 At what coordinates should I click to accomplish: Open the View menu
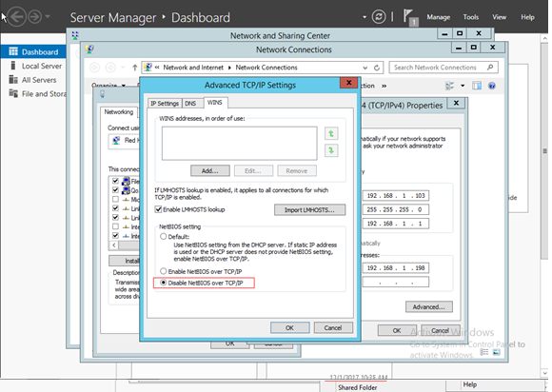point(500,17)
